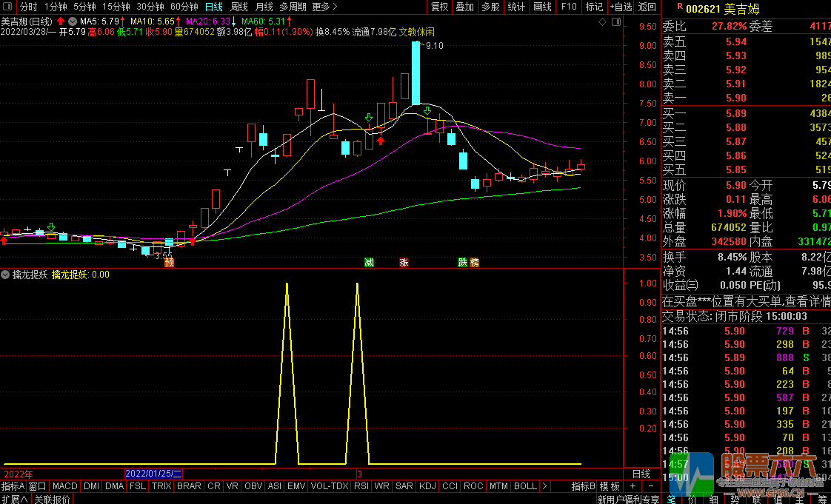Select the VOL-TDX indicator
Viewport: 831px width, 504px height.
(330, 486)
